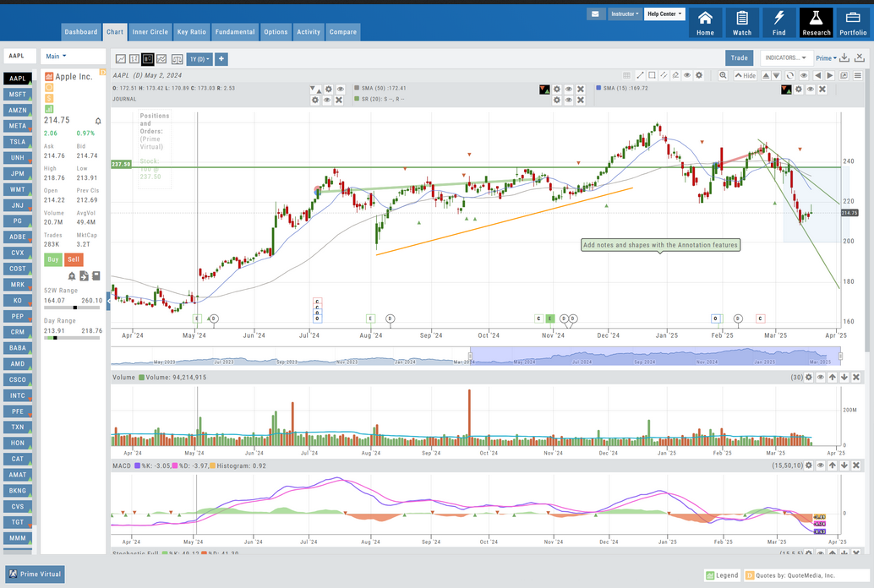Switch to the Dashboard tab

(81, 32)
